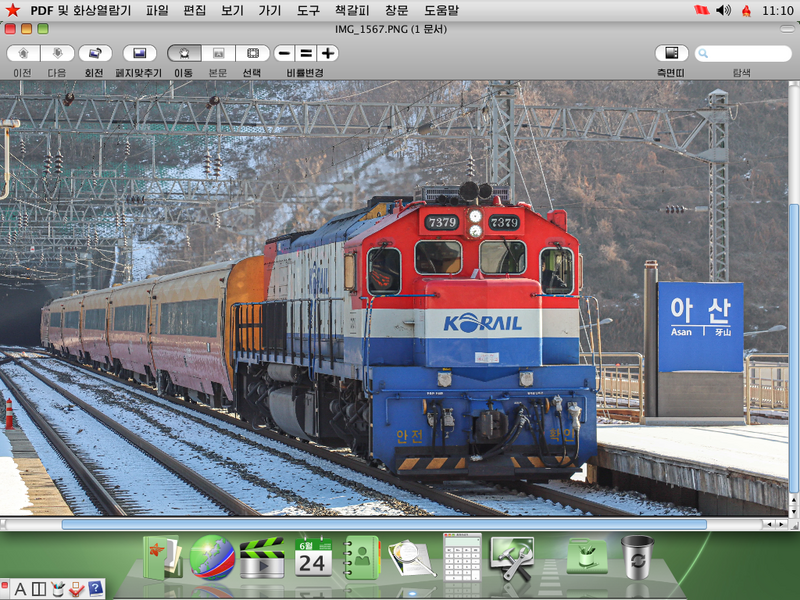Screen dimensions: 800x600
Task: Click the vertical scrollbar thumb
Action: tap(794, 348)
